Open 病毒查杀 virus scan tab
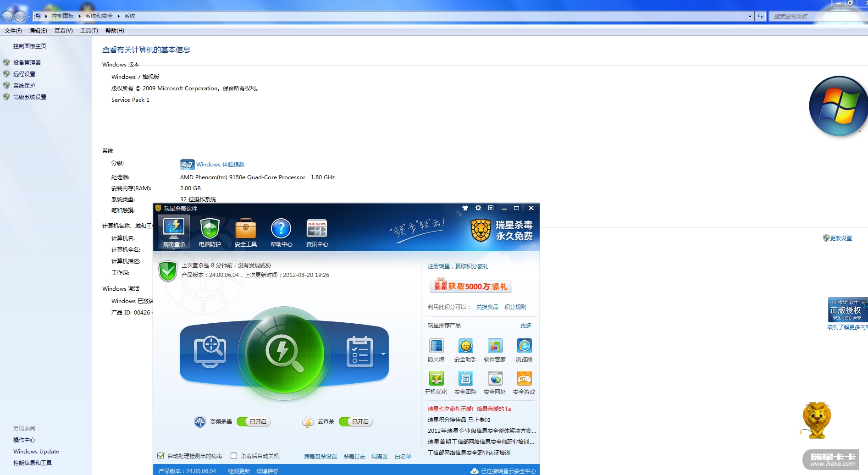Viewport: 868px width, 475px height. [x=174, y=232]
